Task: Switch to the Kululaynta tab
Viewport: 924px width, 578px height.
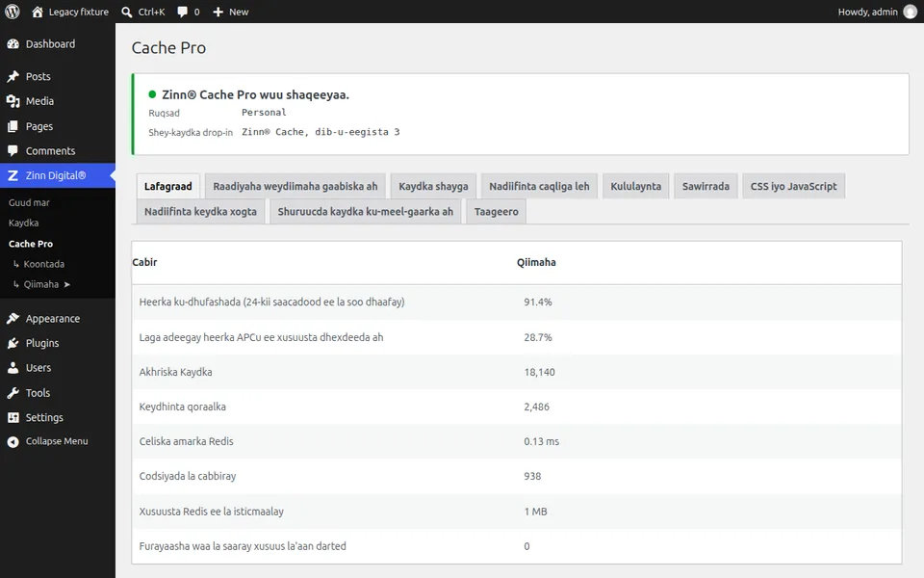Action: point(636,186)
